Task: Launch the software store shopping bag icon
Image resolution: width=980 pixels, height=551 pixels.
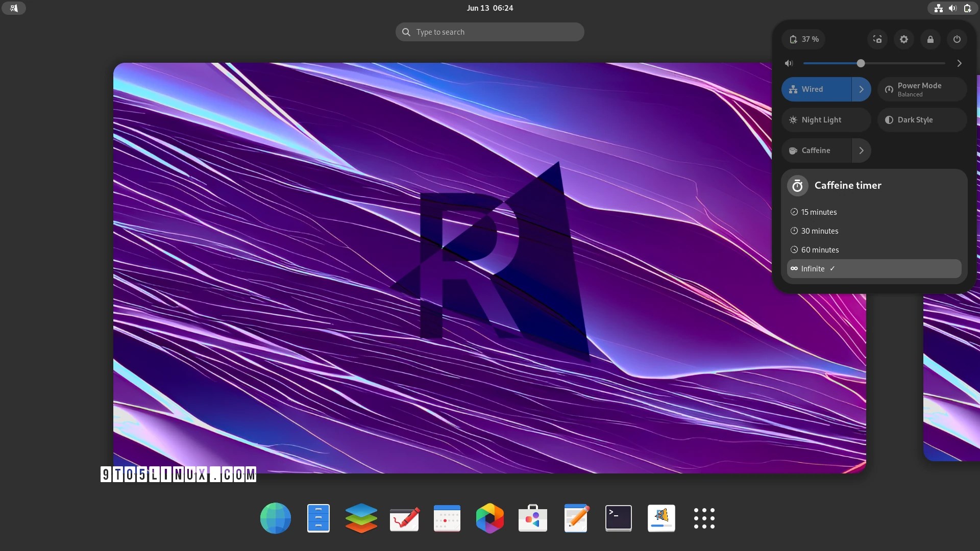Action: (532, 518)
